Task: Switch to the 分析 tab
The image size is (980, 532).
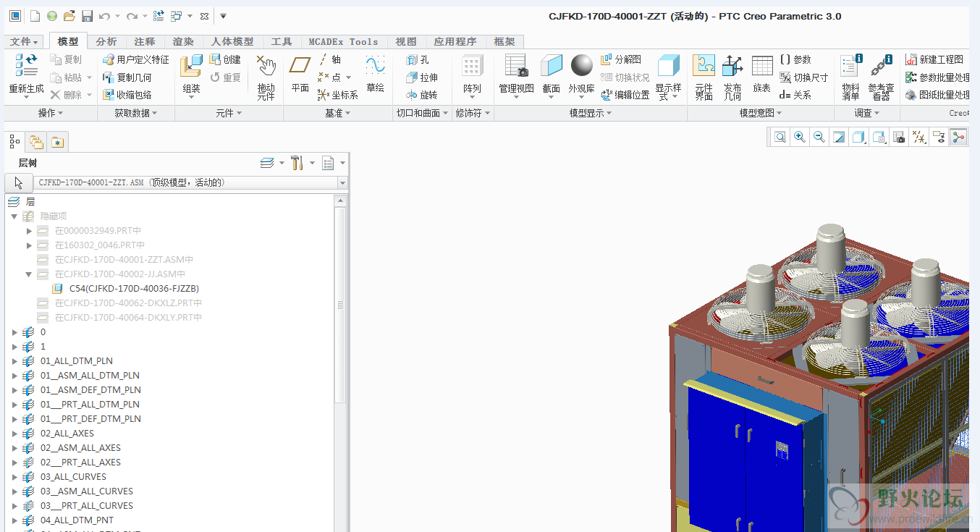Action: (106, 42)
